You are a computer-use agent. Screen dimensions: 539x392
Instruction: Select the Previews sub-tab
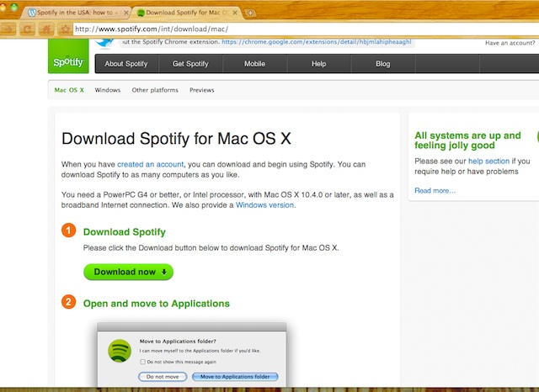202,90
